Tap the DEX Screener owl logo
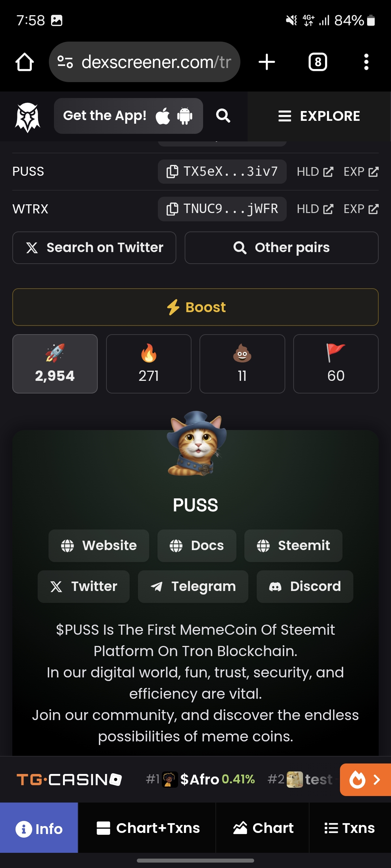The image size is (391, 868). coord(28,116)
